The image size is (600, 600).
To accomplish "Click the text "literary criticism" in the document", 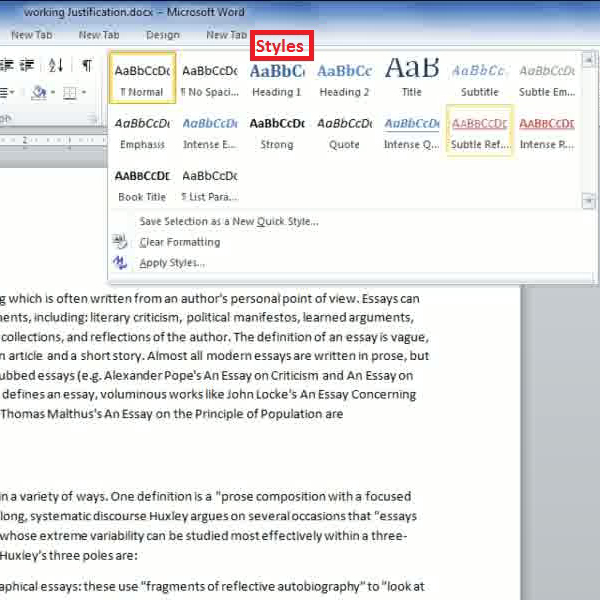I will click(x=135, y=317).
